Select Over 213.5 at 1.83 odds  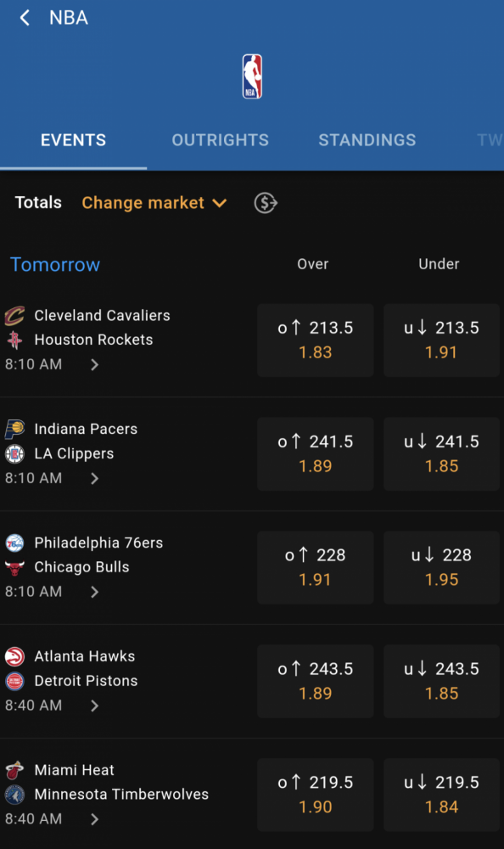pos(316,340)
